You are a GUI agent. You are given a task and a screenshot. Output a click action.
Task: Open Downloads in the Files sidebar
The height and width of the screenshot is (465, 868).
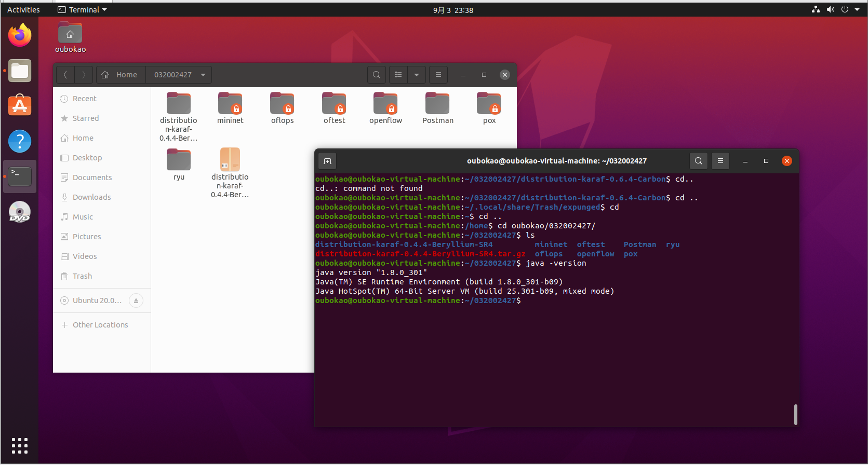pyautogui.click(x=102, y=197)
